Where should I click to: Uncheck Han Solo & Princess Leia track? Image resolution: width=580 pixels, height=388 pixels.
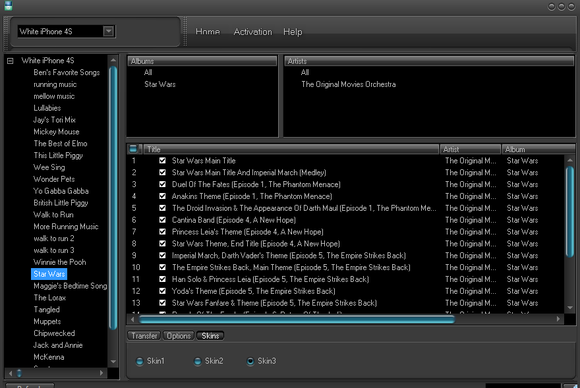point(162,279)
